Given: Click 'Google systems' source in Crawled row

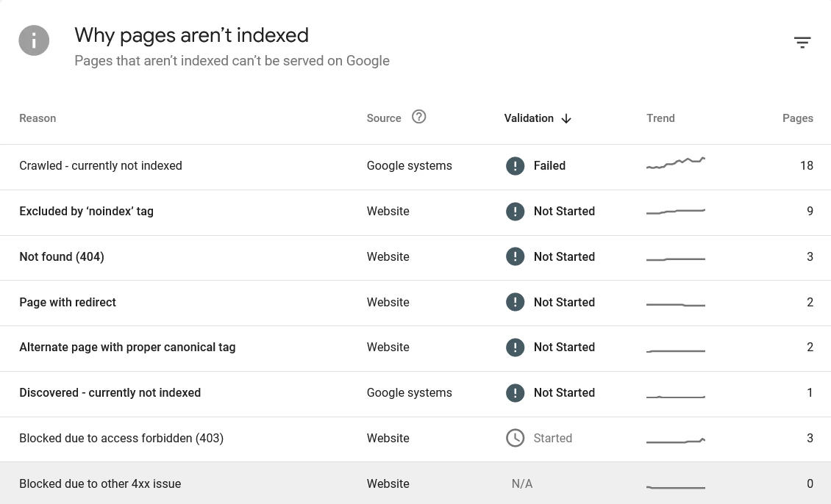Looking at the screenshot, I should coord(409,166).
